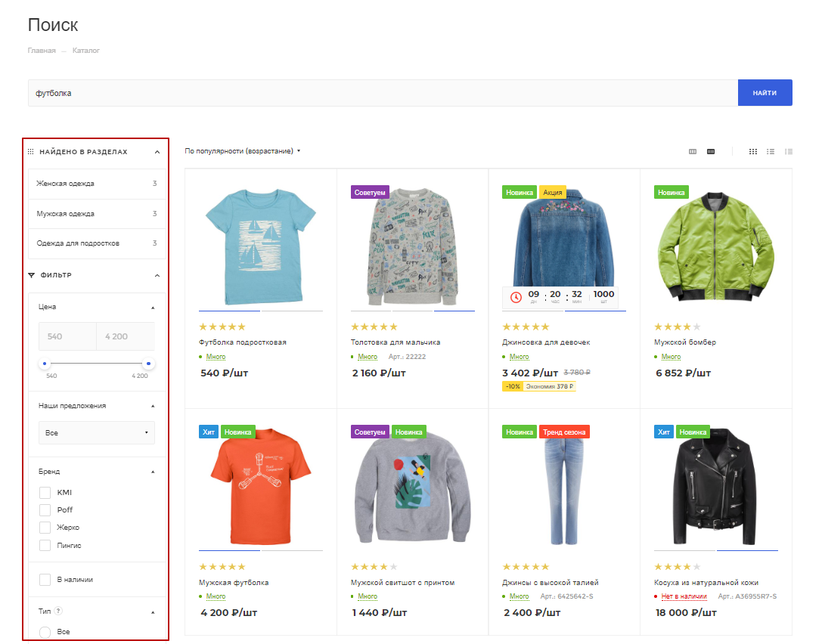Open the Футболка подростковая product link
The width and height of the screenshot is (822, 644).
pos(242,342)
